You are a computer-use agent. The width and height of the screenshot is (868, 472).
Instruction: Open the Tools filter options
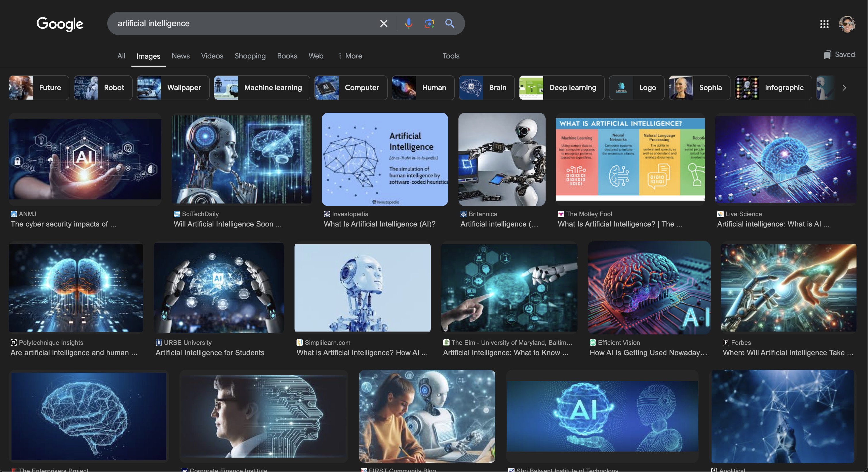coord(450,56)
